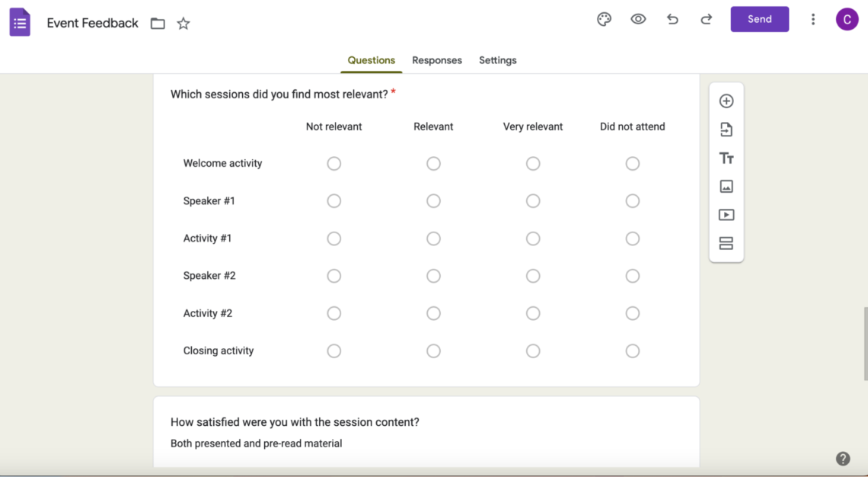This screenshot has width=868, height=477.
Task: Star the Event Feedback form
Action: [183, 24]
